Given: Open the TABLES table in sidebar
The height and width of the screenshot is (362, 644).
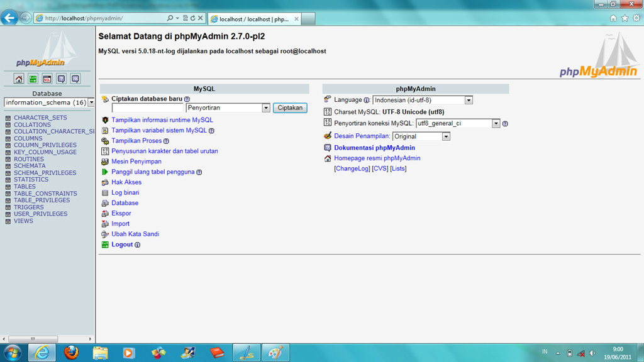Looking at the screenshot, I should (25, 187).
